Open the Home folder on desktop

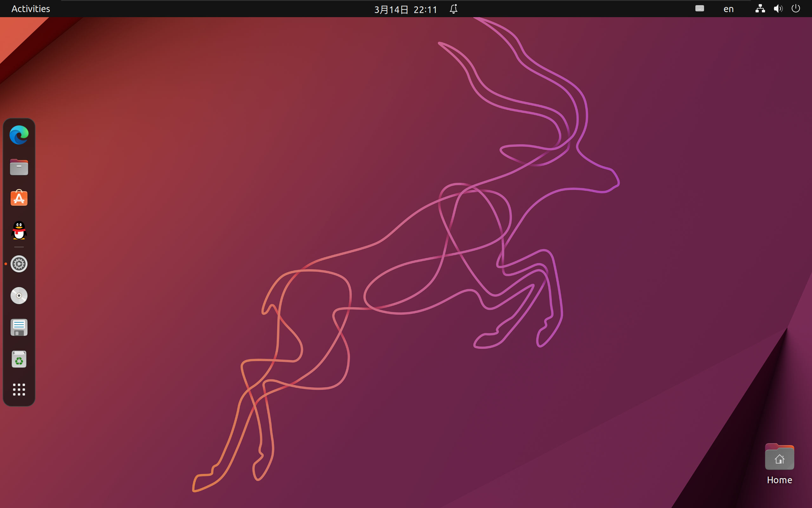click(779, 464)
